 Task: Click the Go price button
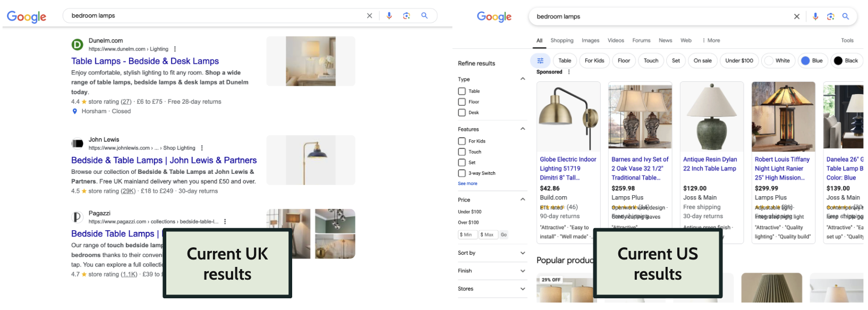(x=504, y=234)
